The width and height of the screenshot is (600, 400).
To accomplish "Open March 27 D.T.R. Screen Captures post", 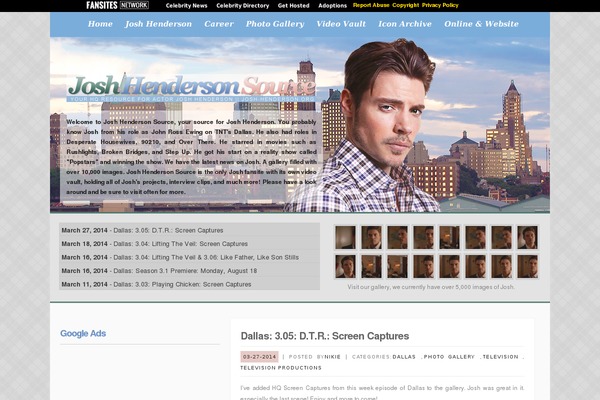I will 168,230.
